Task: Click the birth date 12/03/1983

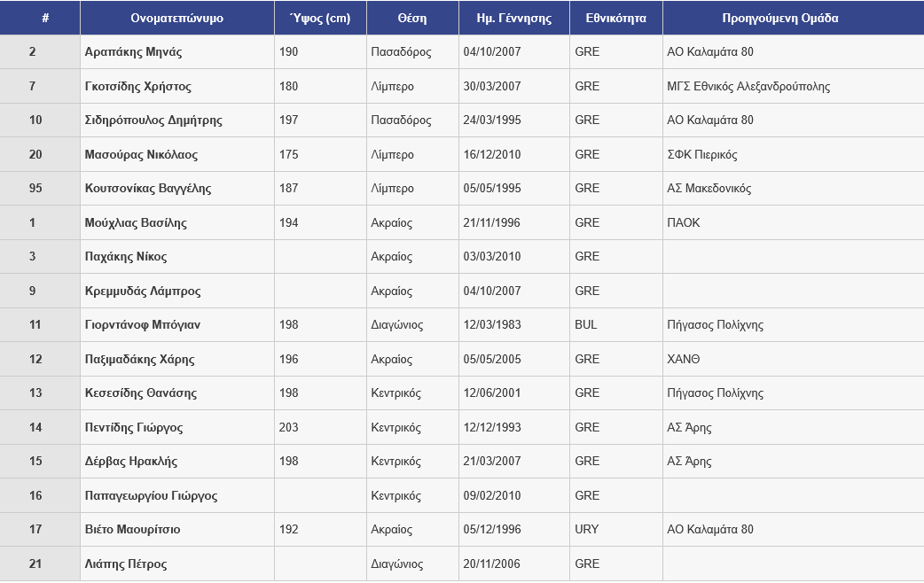Action: 492,325
